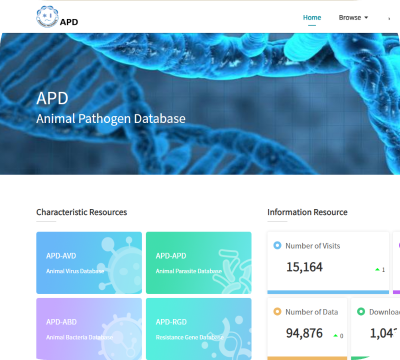Click the virus icon on APD-AVD card
Viewport: 400px width, 360px height.
[121, 264]
